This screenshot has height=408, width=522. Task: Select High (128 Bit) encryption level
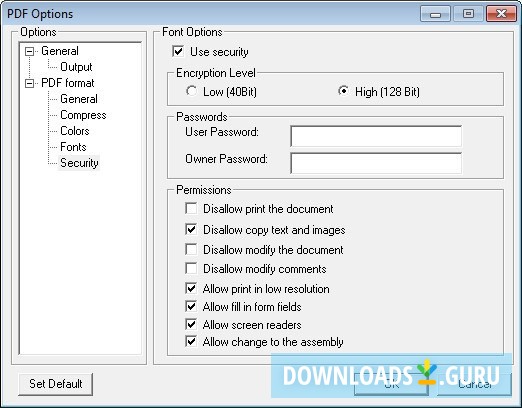(x=343, y=91)
